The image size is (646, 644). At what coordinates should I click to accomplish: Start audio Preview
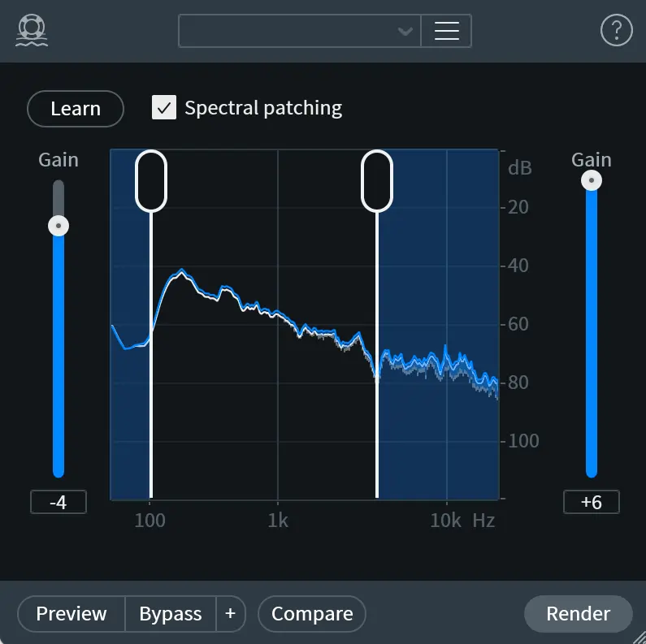tap(72, 613)
